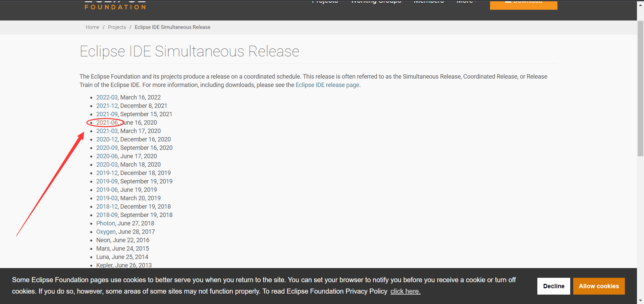Open the 2021-03 release link
The image size is (644, 304).
point(107,131)
